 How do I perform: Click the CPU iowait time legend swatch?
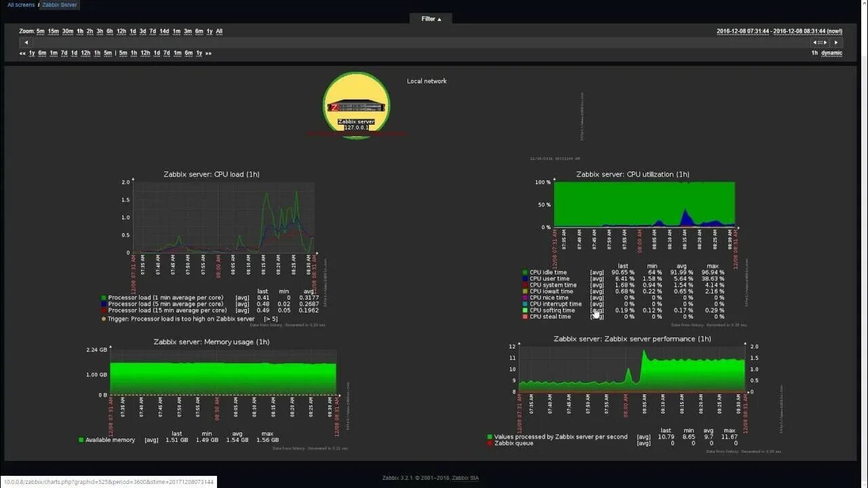click(x=525, y=291)
